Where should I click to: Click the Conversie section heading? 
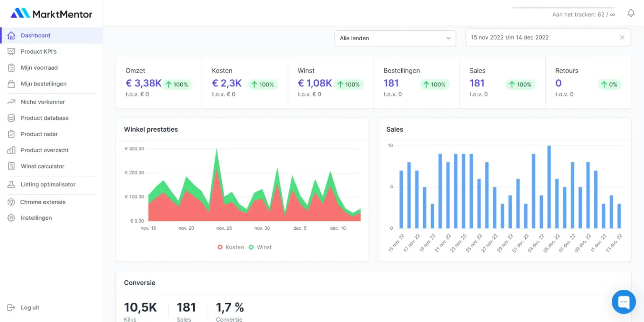click(140, 283)
